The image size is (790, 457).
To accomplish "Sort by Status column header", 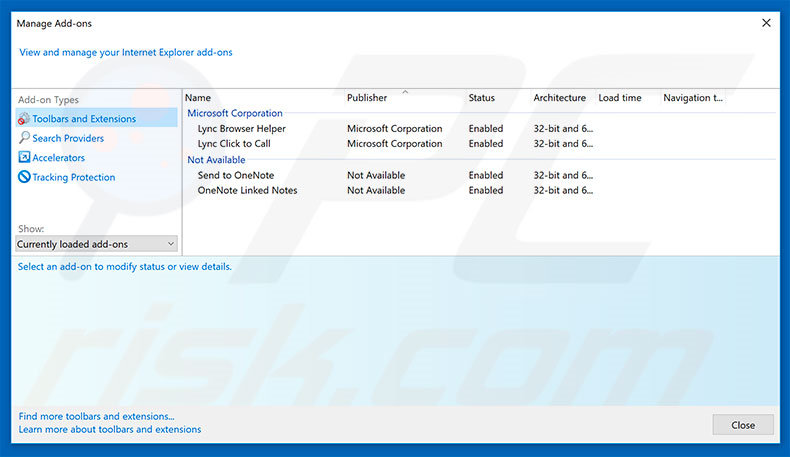I will click(482, 98).
